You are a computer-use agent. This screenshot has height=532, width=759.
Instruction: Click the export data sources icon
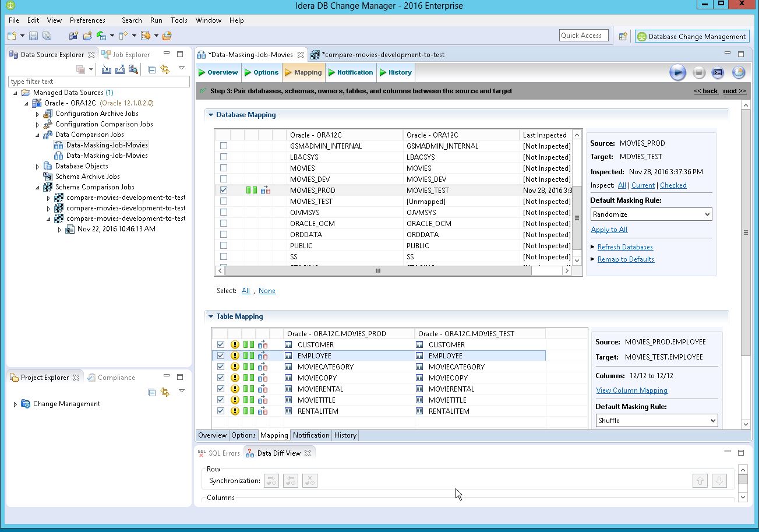tap(119, 69)
